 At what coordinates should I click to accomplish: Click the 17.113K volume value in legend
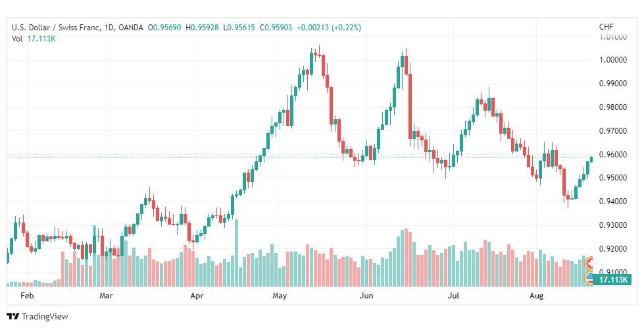[x=41, y=39]
